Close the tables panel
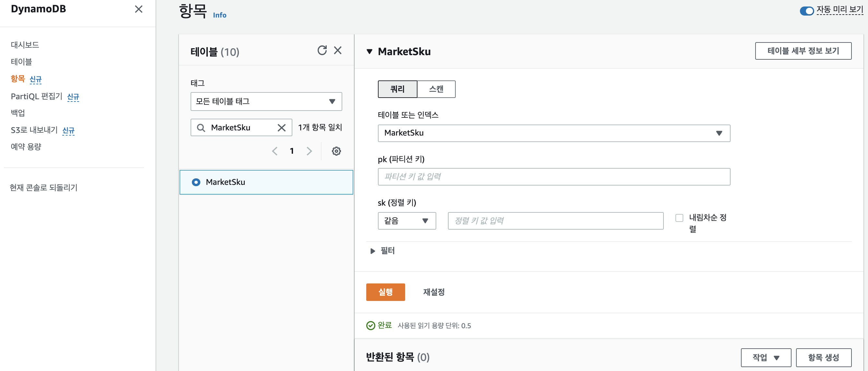Screen dimensions: 868x371 point(338,50)
